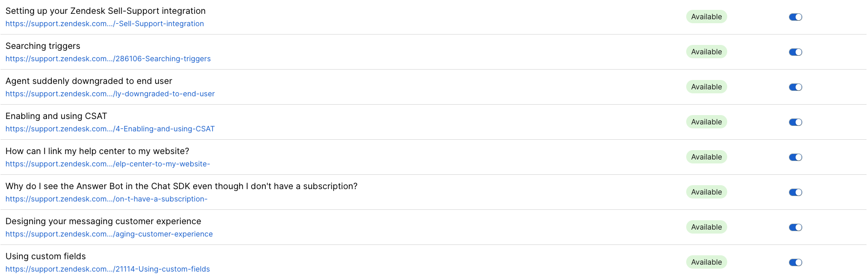The height and width of the screenshot is (278, 868).
Task: Open the 286106-Searching-triggers URL
Action: tap(108, 59)
